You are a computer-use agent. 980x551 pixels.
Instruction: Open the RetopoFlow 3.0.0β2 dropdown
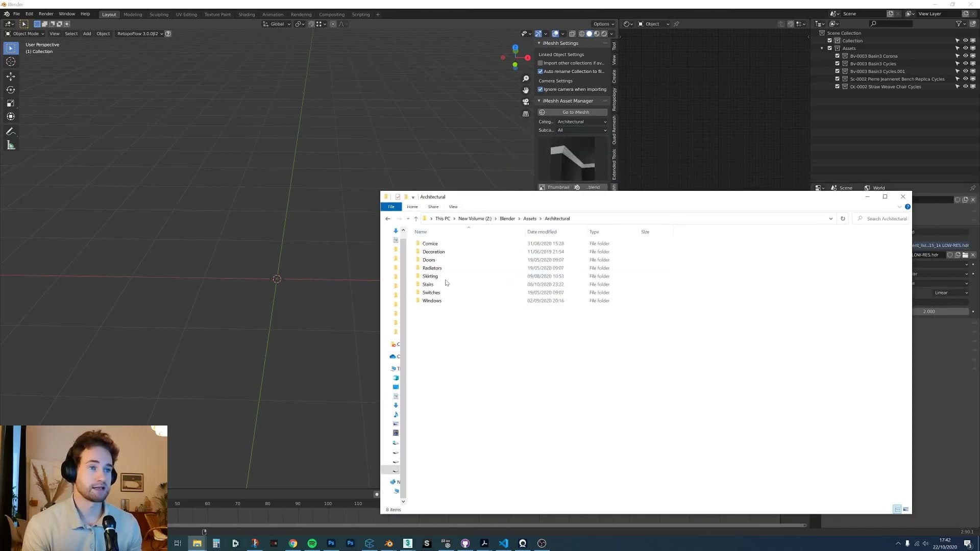pos(139,34)
